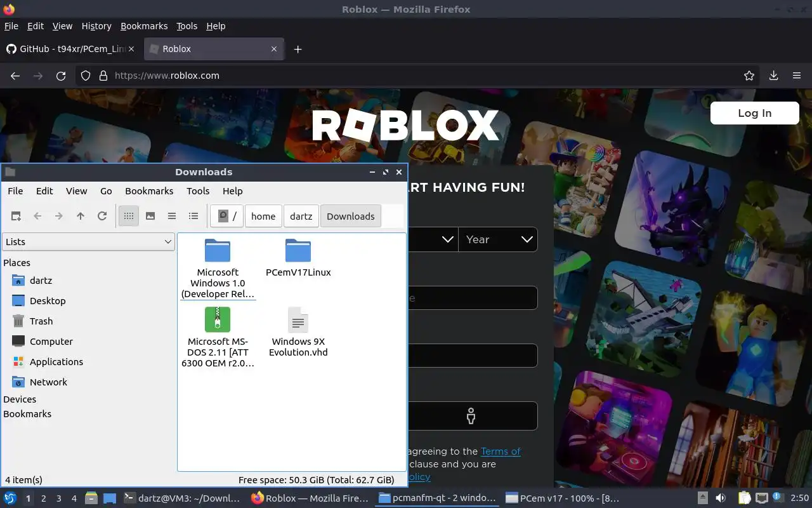
Task: Open the Lists side pane dropdown
Action: point(88,241)
